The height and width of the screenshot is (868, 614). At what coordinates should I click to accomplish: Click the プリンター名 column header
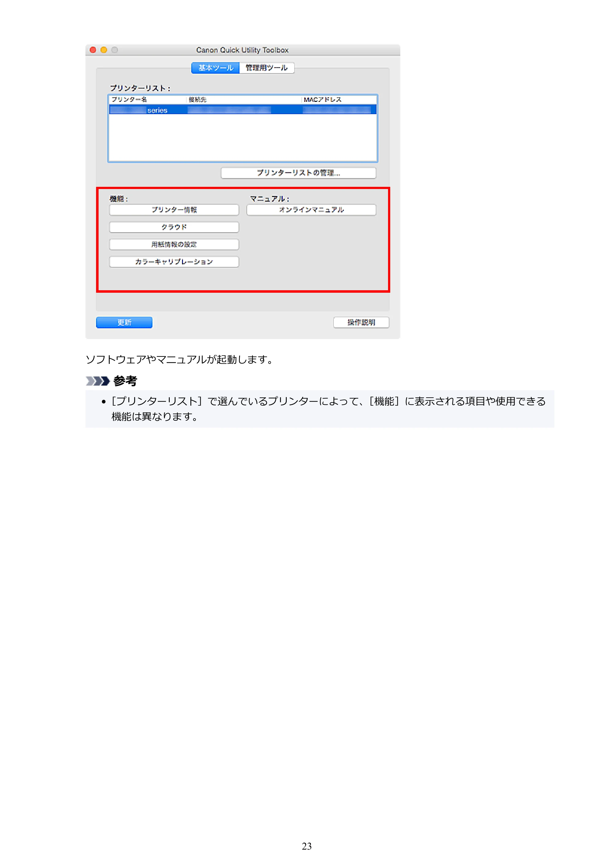coord(148,99)
